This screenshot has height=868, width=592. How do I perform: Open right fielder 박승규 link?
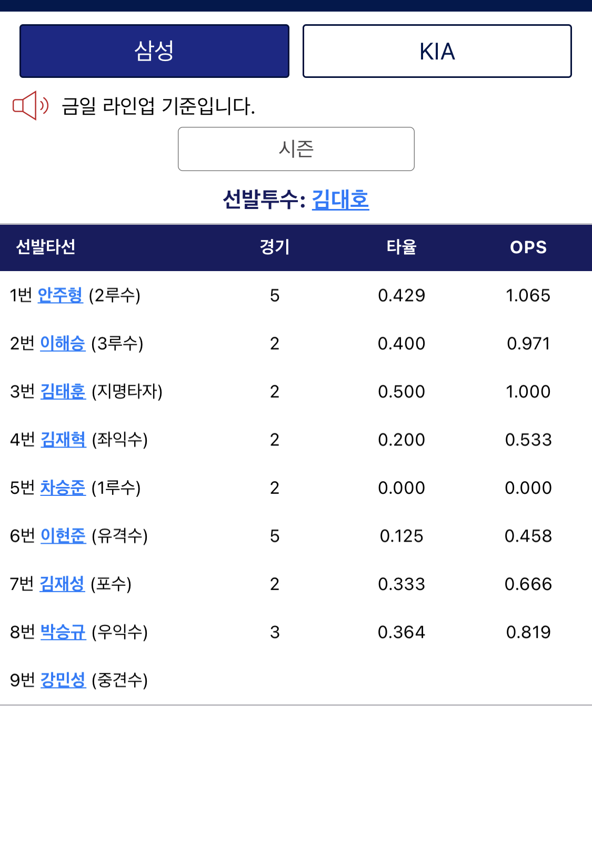click(63, 632)
